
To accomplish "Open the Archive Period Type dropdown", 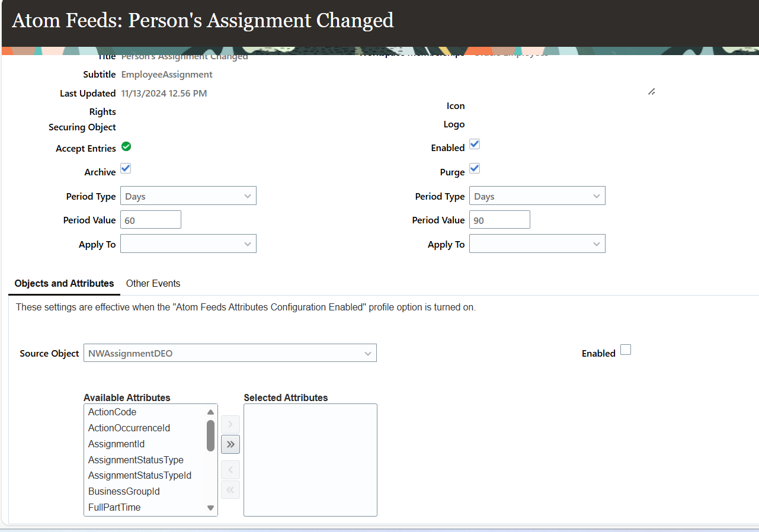I will click(188, 196).
